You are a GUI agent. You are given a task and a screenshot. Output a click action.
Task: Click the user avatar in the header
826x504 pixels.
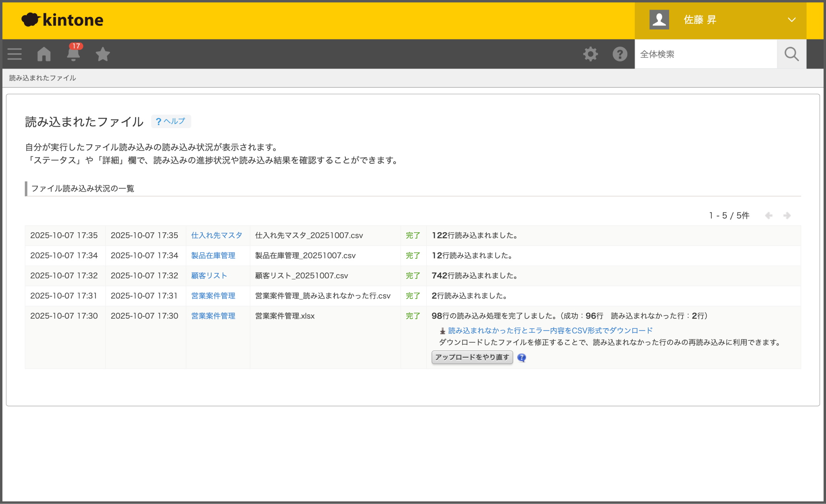(x=659, y=19)
